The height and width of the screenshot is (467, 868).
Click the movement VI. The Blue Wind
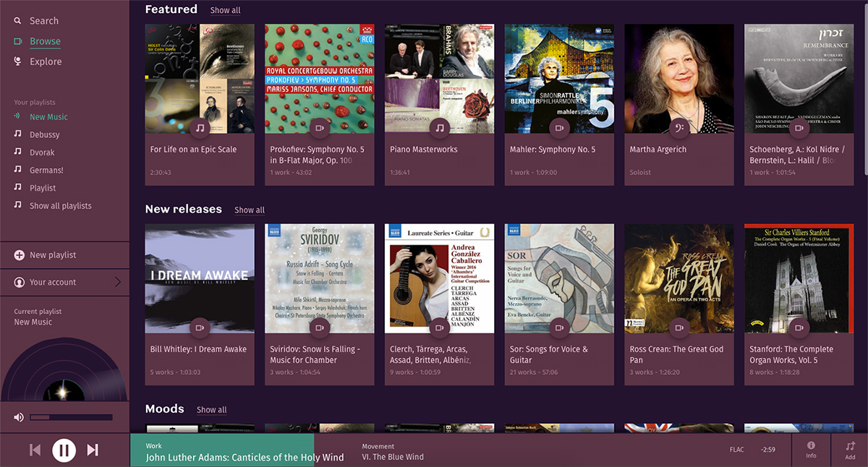click(x=393, y=457)
